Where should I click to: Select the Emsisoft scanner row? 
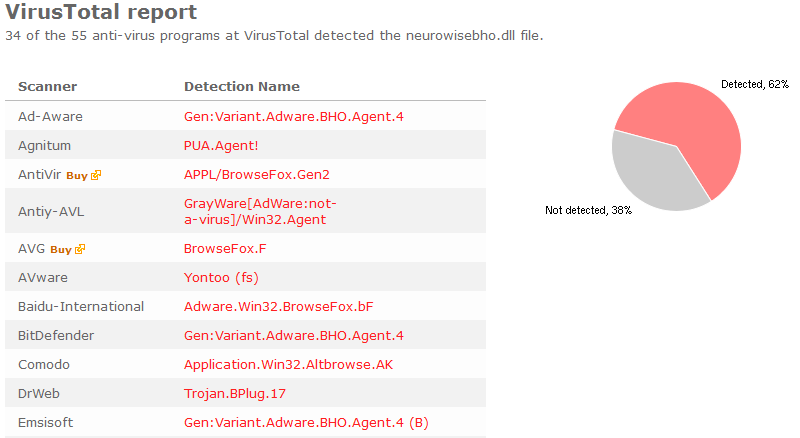tap(245, 422)
